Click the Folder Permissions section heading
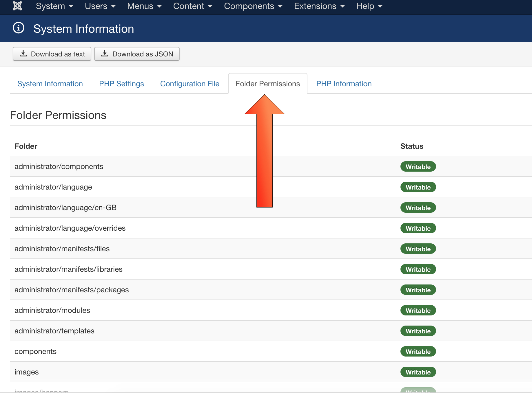 pyautogui.click(x=58, y=115)
